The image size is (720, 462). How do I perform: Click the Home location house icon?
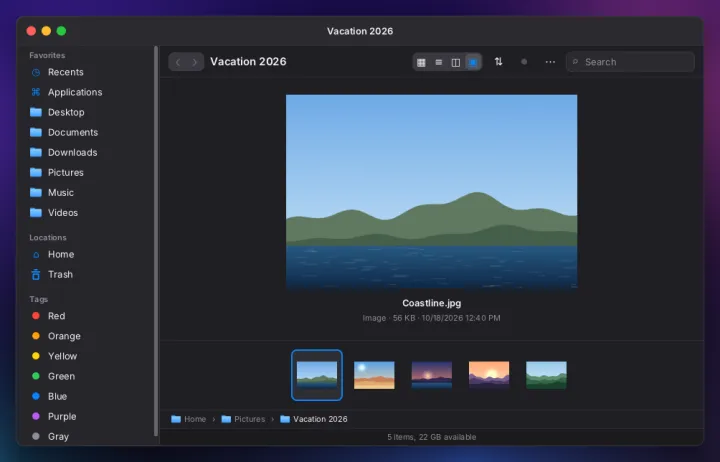click(x=36, y=255)
